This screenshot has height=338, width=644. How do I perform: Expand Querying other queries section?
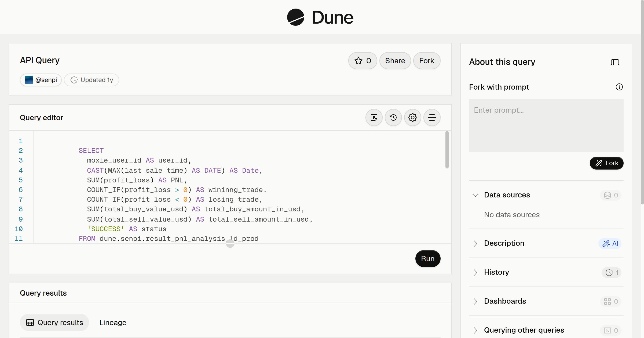click(x=475, y=330)
